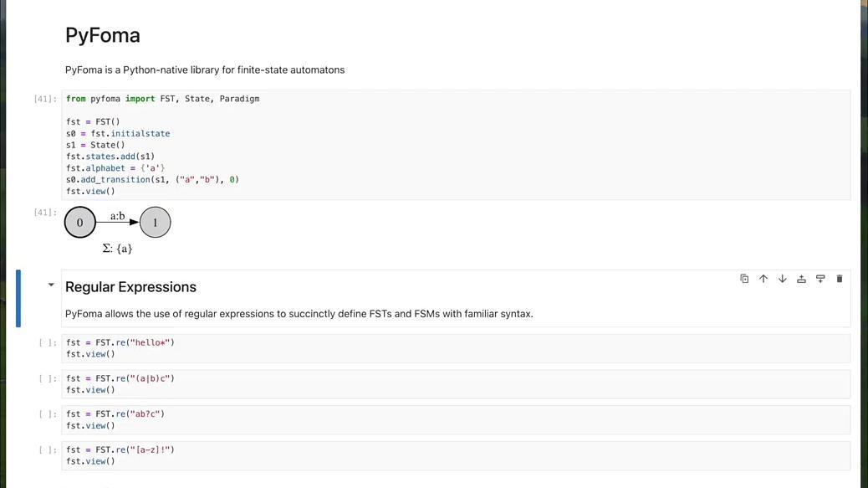Duplicate the selected Regular Expressions cell
The height and width of the screenshot is (488, 868).
pos(744,279)
